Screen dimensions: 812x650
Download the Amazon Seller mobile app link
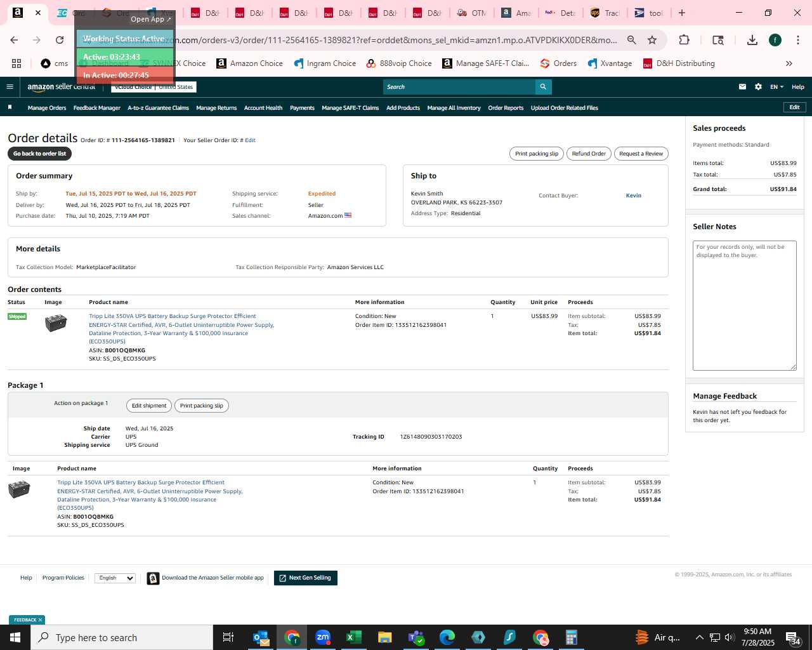click(213, 578)
